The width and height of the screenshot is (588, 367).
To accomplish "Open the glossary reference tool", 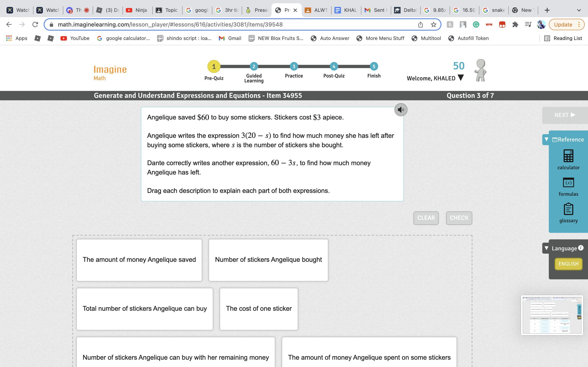I will tap(568, 213).
